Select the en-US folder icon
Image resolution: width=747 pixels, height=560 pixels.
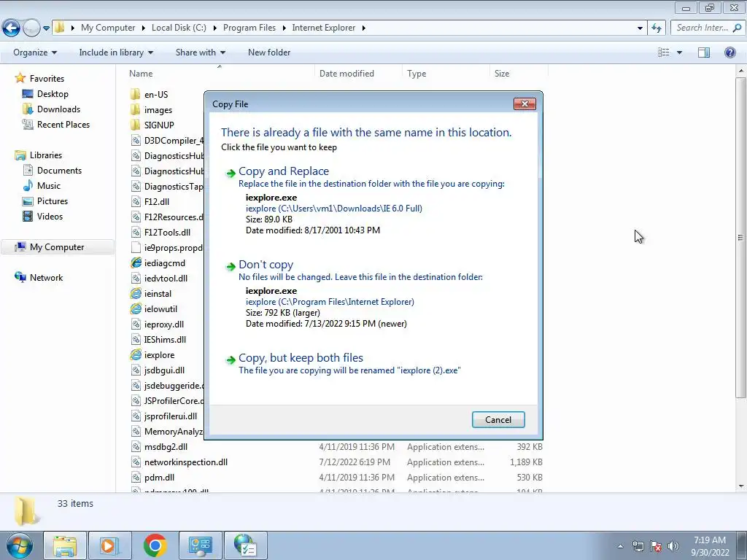point(135,94)
